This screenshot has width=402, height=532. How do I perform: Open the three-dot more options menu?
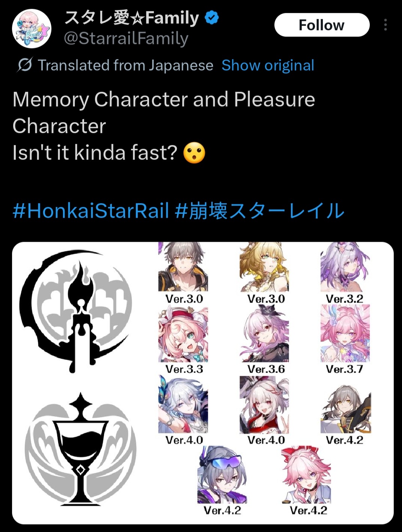(385, 25)
